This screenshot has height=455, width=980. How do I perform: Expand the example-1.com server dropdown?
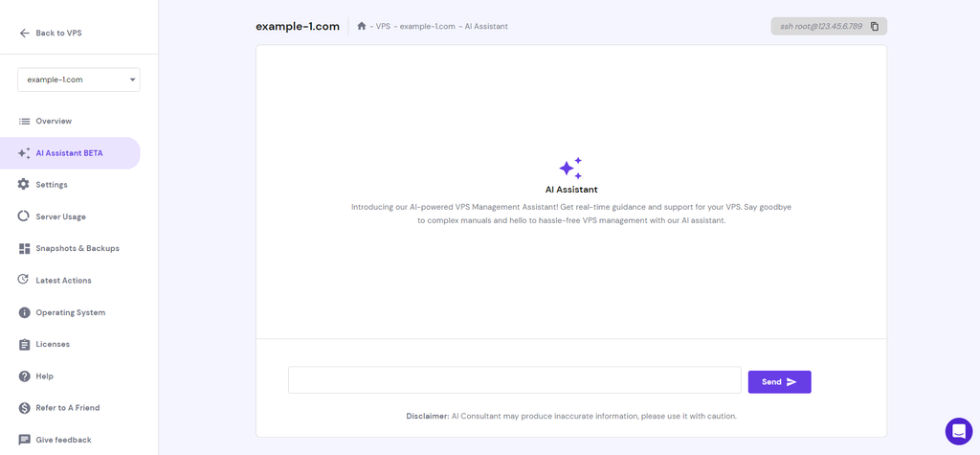tap(78, 80)
